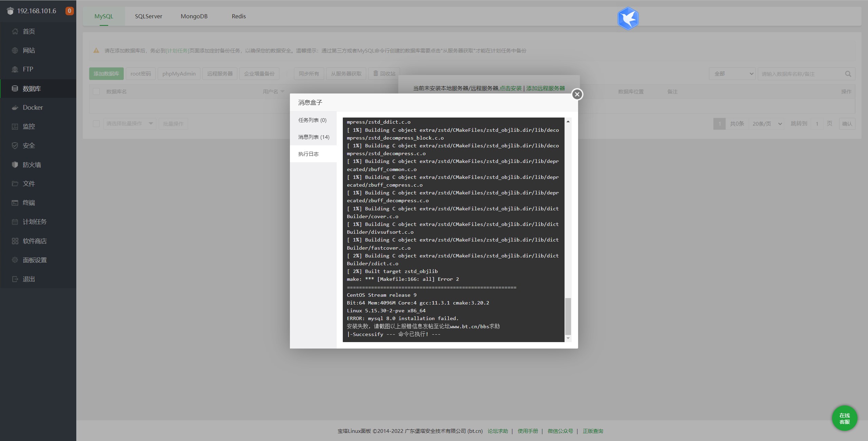Open the 使用手册 footer link
Image resolution: width=868 pixels, height=441 pixels.
click(528, 431)
